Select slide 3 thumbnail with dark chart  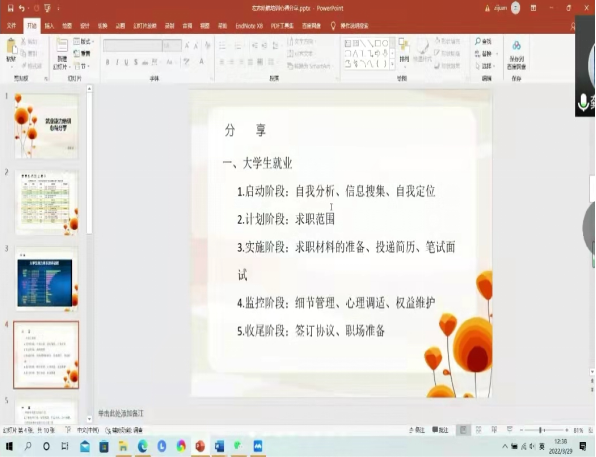pos(46,279)
